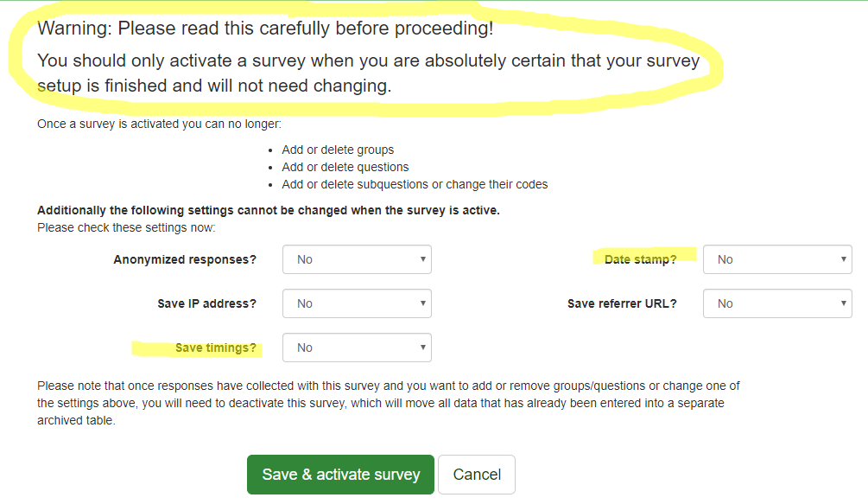Click the 'Warning: Please read this carefully' heading

[x=265, y=29]
